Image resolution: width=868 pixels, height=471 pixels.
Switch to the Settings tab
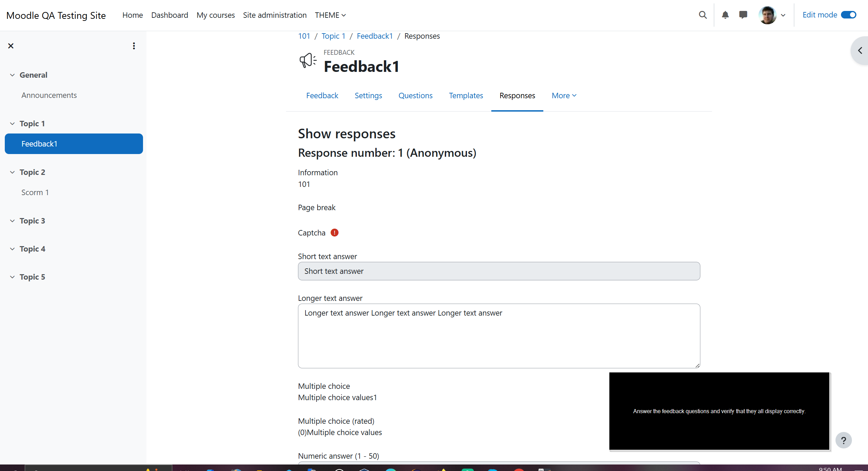[x=368, y=96]
